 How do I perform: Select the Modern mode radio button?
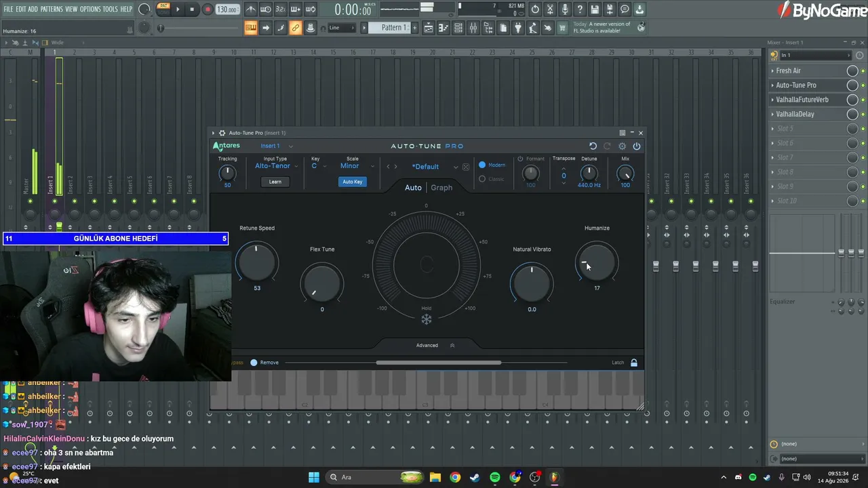[482, 165]
